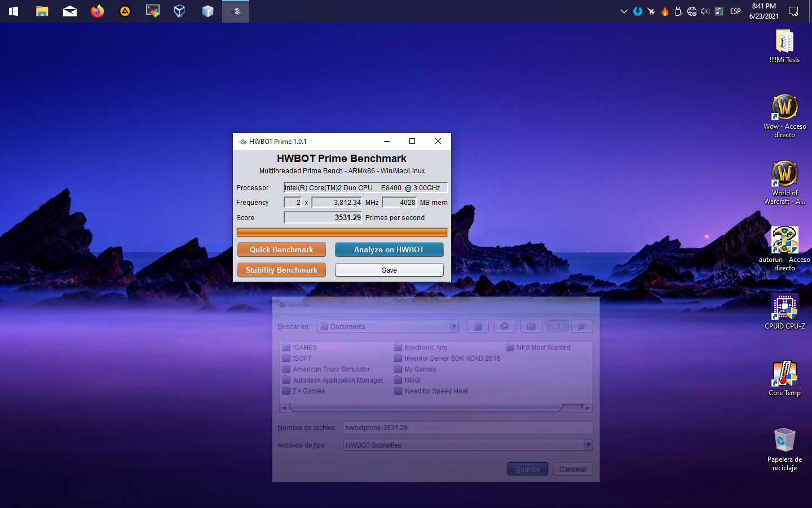Open the volume control in tray
Screen dimensions: 812x508
click(705, 11)
